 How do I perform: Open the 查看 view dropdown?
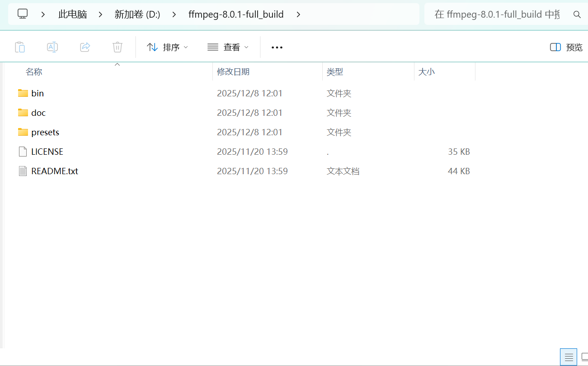click(228, 47)
